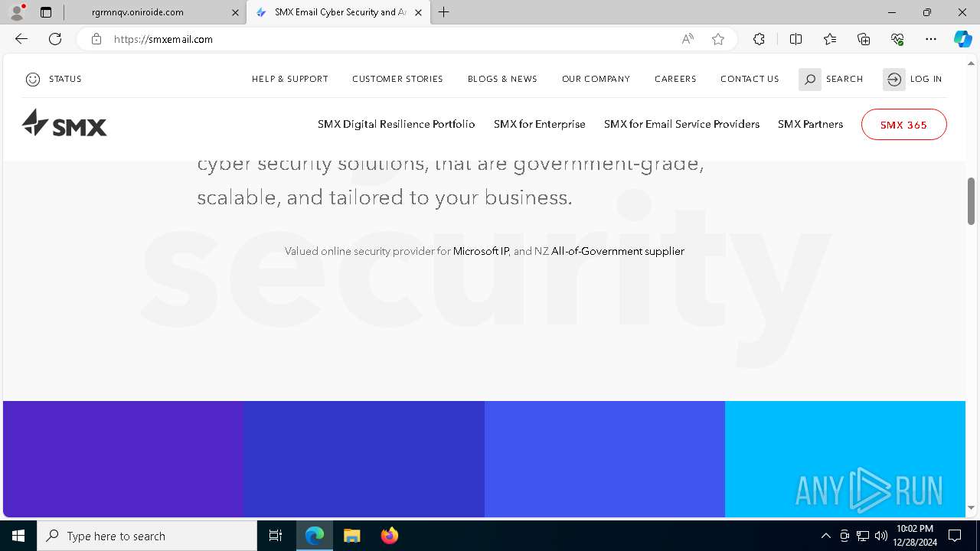Launch Firefox from the taskbar
This screenshot has width=980, height=551.
[x=389, y=536]
